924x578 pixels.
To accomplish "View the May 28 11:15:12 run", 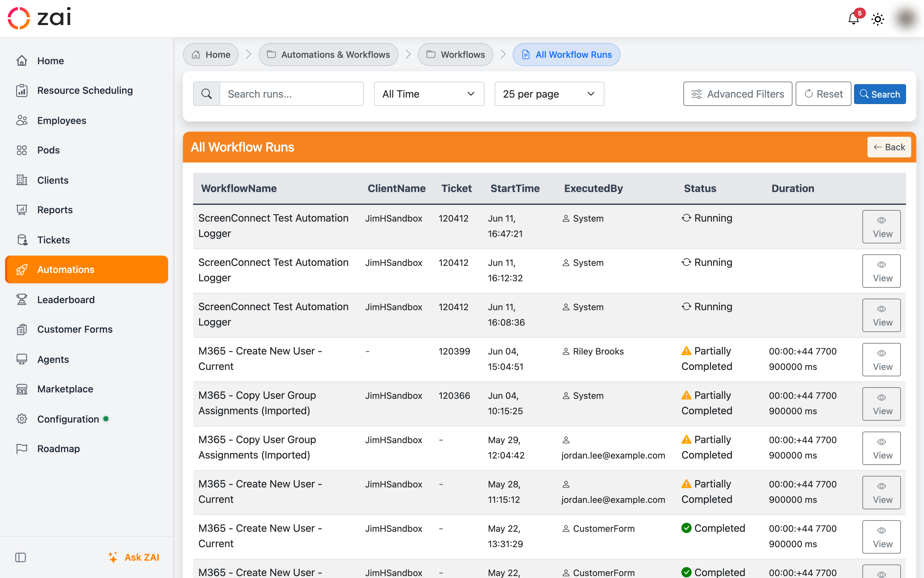I will point(881,493).
